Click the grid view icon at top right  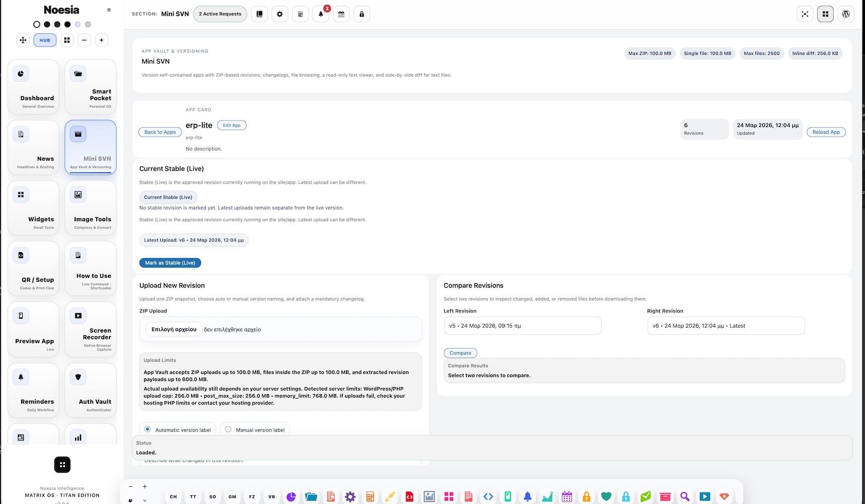[826, 14]
